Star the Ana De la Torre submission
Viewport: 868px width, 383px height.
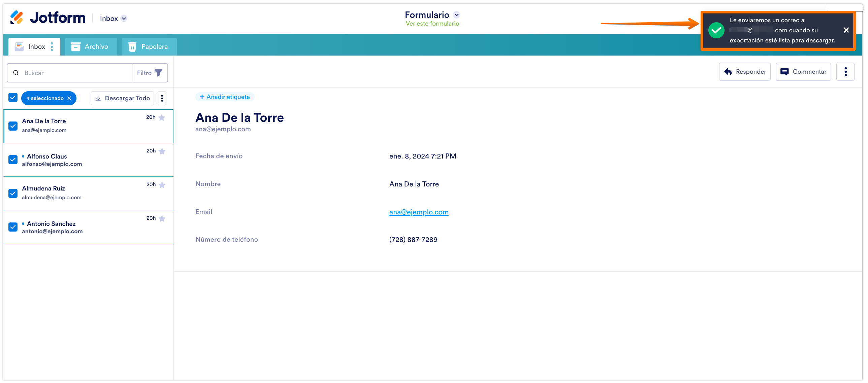tap(162, 117)
